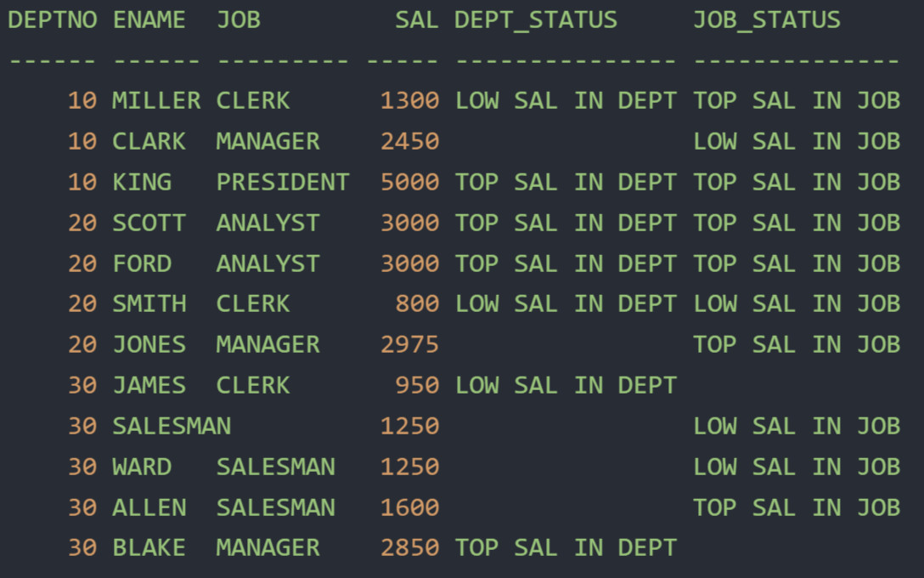Click JONES salary 2975
Viewport: 924px width, 578px height.
(x=409, y=345)
